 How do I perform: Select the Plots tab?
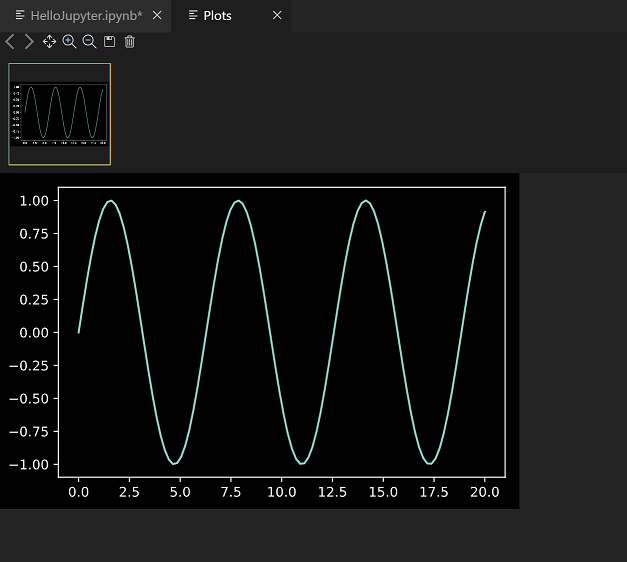pos(217,16)
